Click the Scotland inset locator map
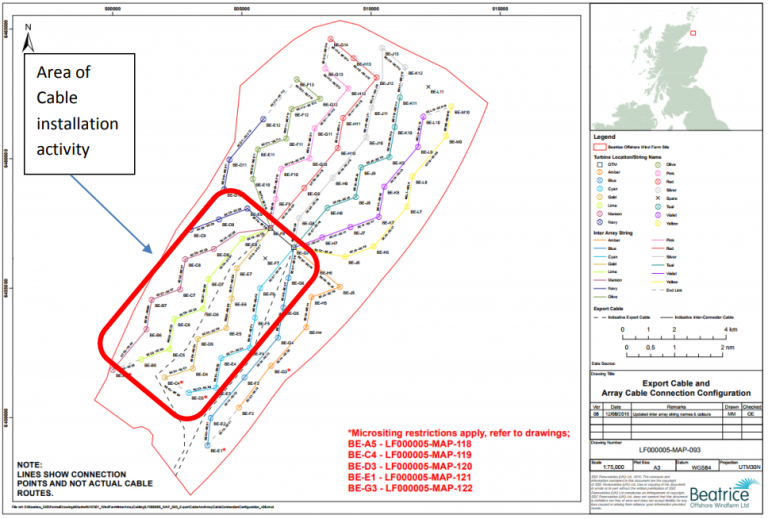 tap(675, 63)
